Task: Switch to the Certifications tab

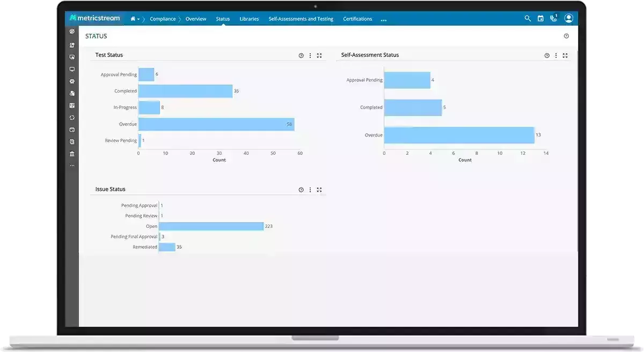Action: pyautogui.click(x=357, y=19)
